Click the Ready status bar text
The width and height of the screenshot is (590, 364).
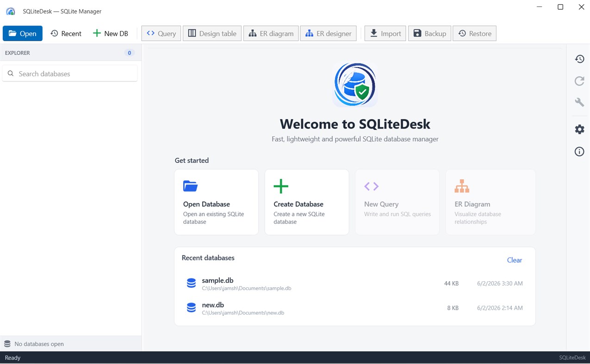point(12,358)
